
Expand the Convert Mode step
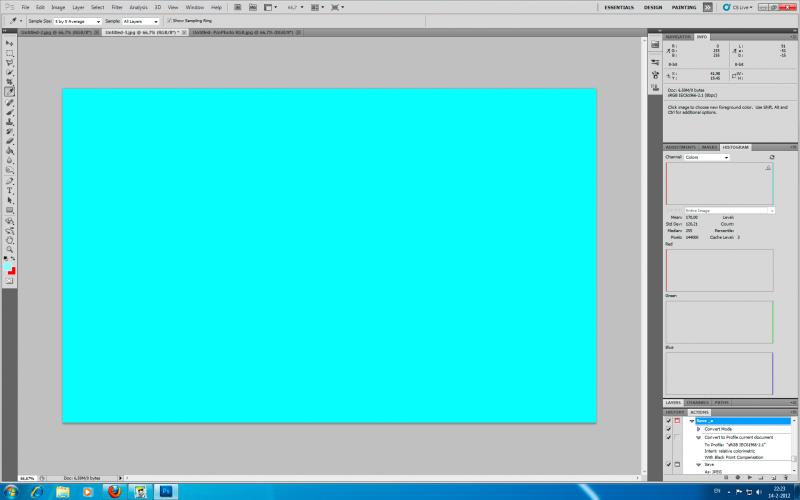tap(698, 429)
